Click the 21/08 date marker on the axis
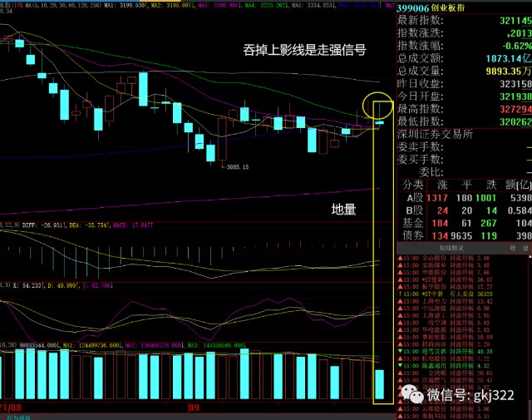Viewport: 532px width, 420px height. point(11,408)
